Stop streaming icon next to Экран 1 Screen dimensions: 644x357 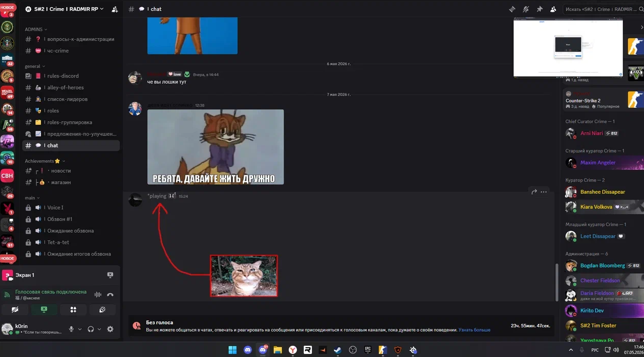tap(110, 275)
